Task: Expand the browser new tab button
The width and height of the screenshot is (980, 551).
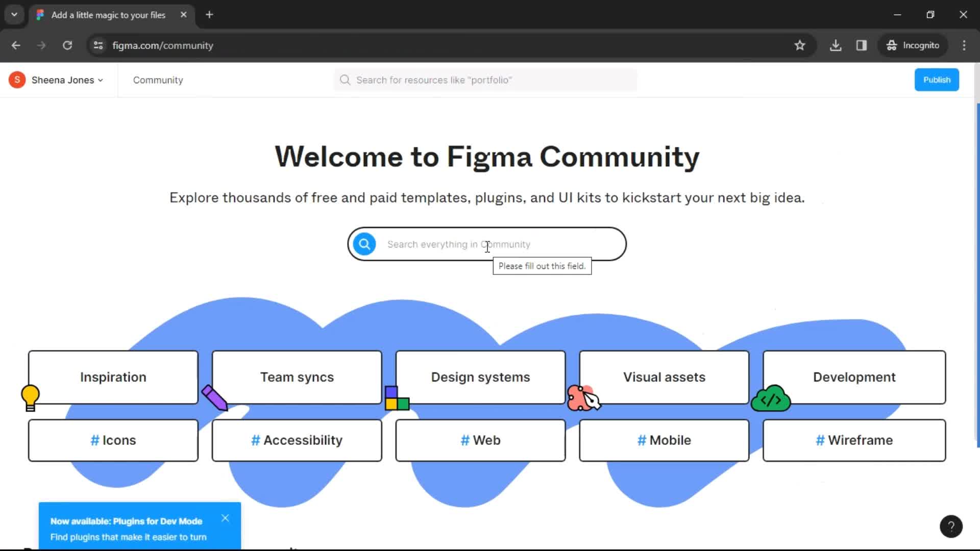Action: click(x=209, y=15)
